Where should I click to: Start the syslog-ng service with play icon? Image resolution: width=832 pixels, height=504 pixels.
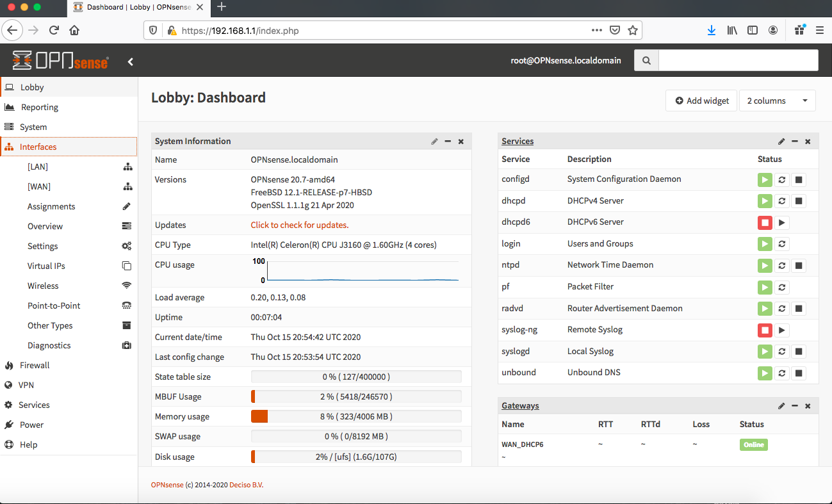782,330
